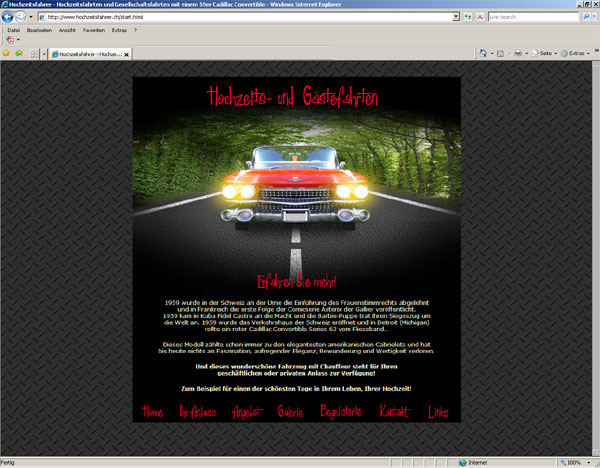Viewport: 600px width, 468px height.
Task: Open the Seite command bar menu
Action: [x=543, y=53]
